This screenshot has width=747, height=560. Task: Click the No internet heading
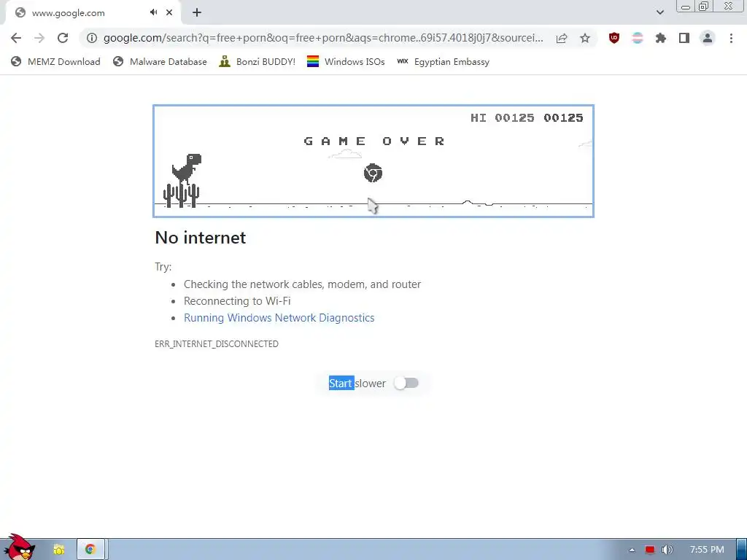201,238
